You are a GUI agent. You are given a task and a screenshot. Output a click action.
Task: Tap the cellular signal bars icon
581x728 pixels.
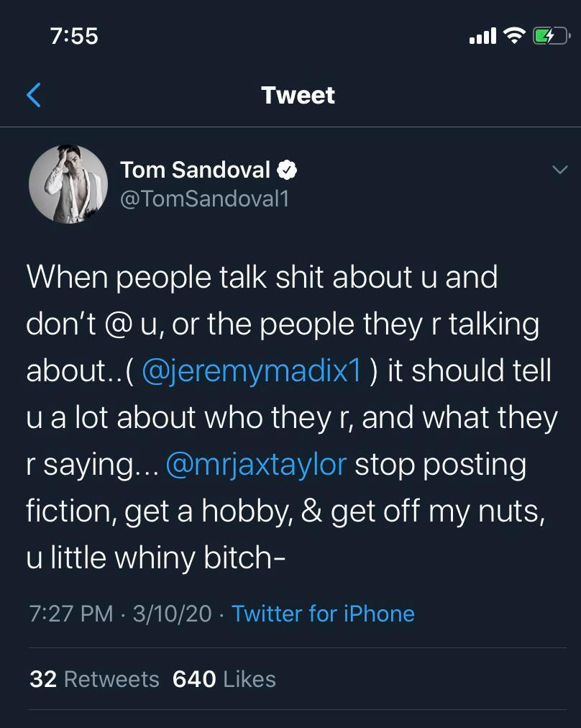[482, 35]
